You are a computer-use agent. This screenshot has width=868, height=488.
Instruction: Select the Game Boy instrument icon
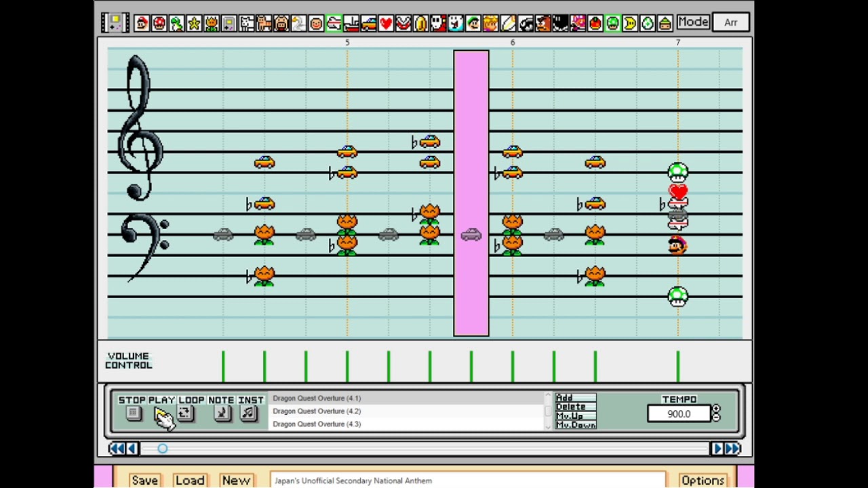tap(229, 24)
